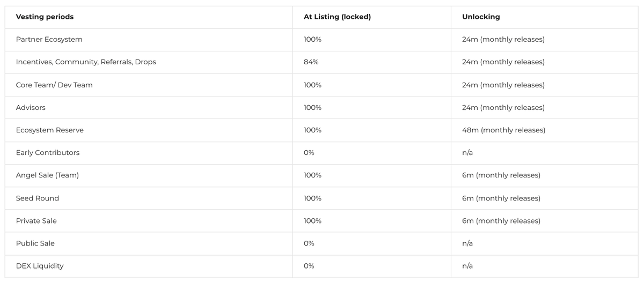Select the Ecosystem Reserve cell
Screen dimensions: 644x282
tap(49, 130)
